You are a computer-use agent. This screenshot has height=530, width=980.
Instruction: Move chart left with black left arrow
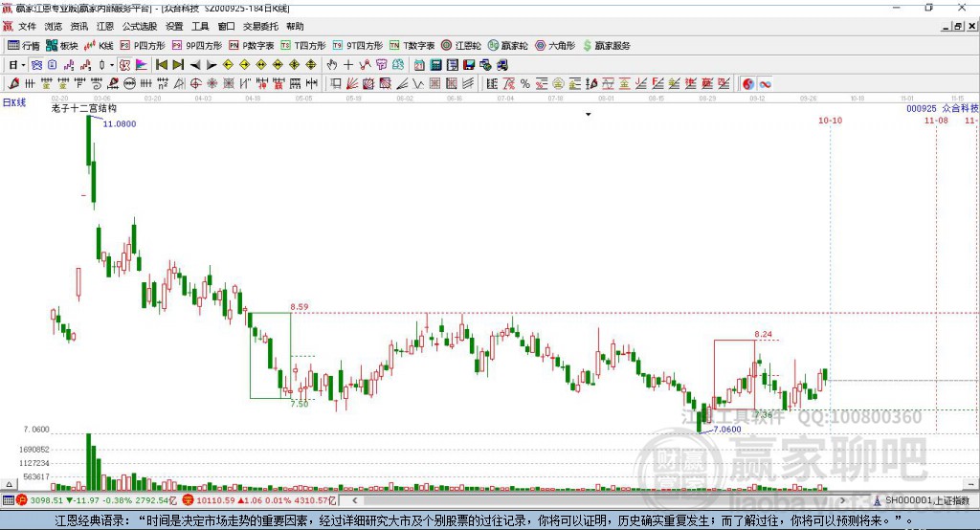pyautogui.click(x=195, y=65)
